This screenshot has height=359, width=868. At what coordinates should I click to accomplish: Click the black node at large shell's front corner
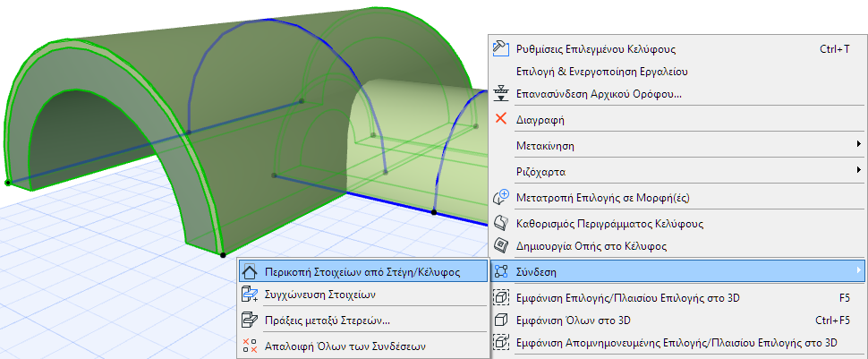pos(223,255)
